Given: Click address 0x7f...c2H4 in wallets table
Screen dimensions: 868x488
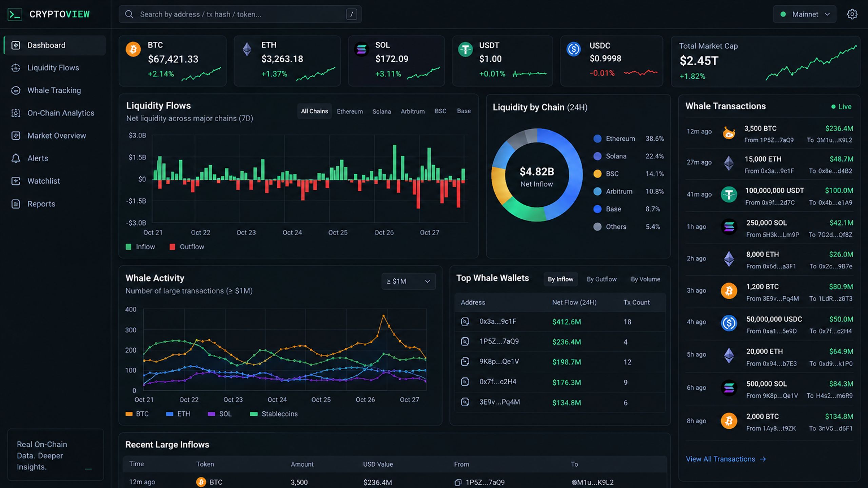Looking at the screenshot, I should pos(498,382).
